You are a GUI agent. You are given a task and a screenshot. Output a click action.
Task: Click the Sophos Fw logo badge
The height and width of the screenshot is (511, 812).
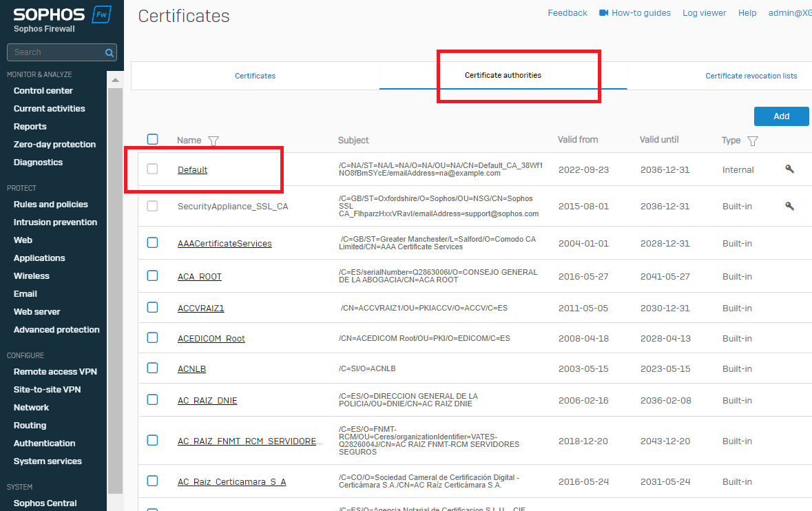[x=101, y=14]
